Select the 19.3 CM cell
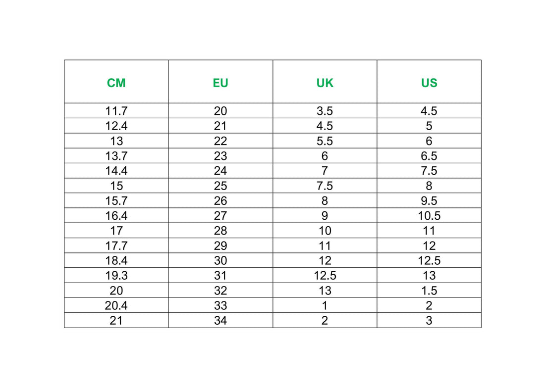Image resolution: width=545 pixels, height=392 pixels. pos(116,276)
